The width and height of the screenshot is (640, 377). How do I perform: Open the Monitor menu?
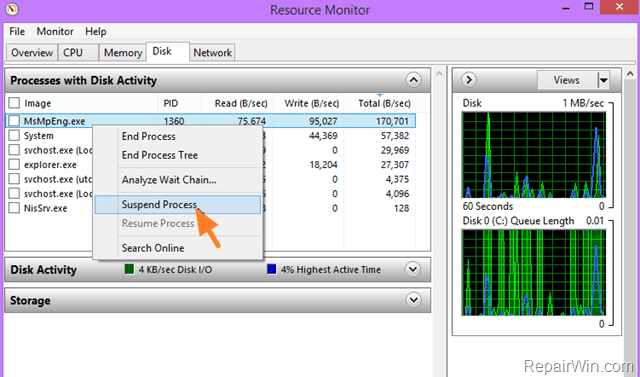click(55, 31)
